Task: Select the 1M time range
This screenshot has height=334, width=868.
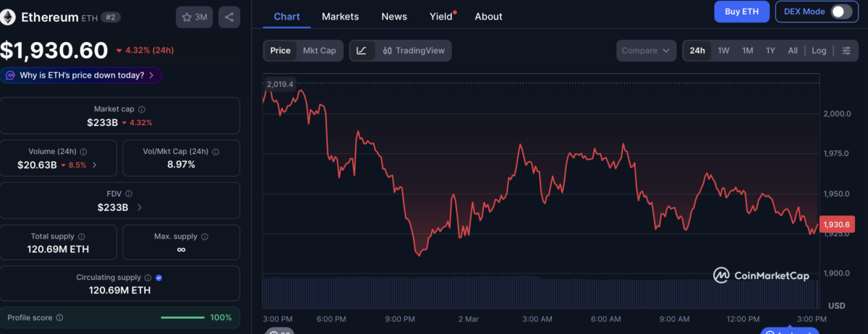Action: click(x=748, y=51)
